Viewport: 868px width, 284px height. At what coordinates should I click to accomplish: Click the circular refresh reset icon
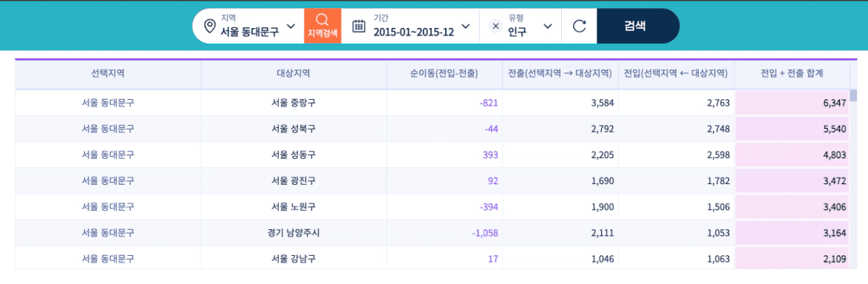pos(579,26)
